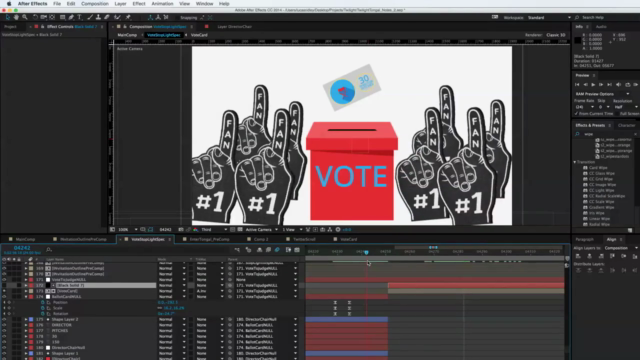Image resolution: width=640 pixels, height=360 pixels.
Task: Switch to the Character panel tab
Action: (626, 125)
